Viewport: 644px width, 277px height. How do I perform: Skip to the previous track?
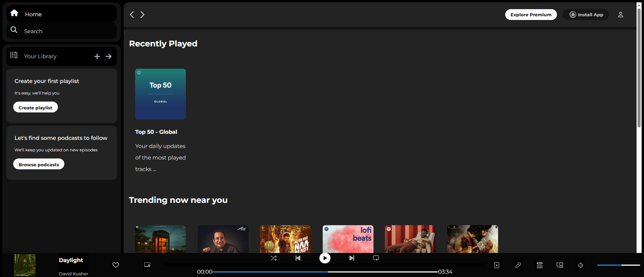pyautogui.click(x=298, y=258)
